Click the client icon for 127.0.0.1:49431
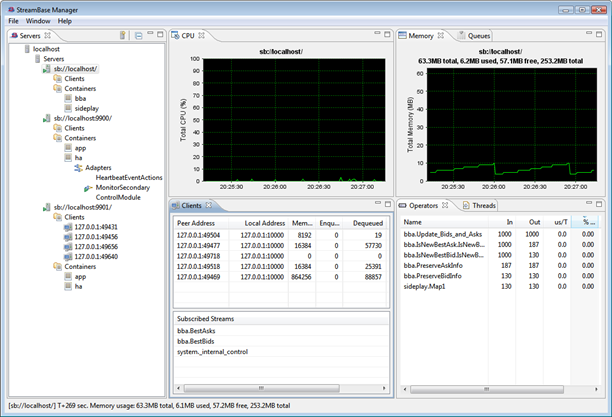The height and width of the screenshot is (417, 612). (69, 227)
